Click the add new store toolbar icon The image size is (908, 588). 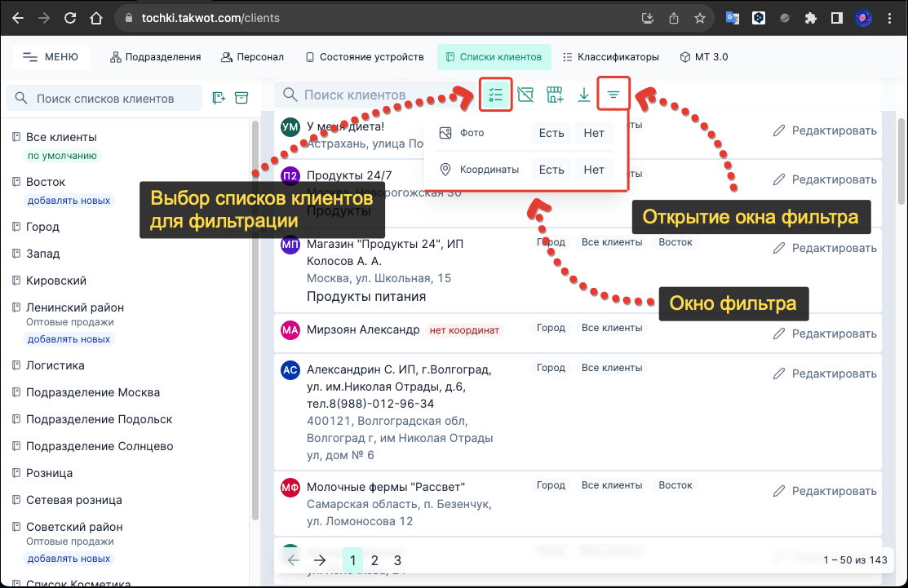point(555,94)
